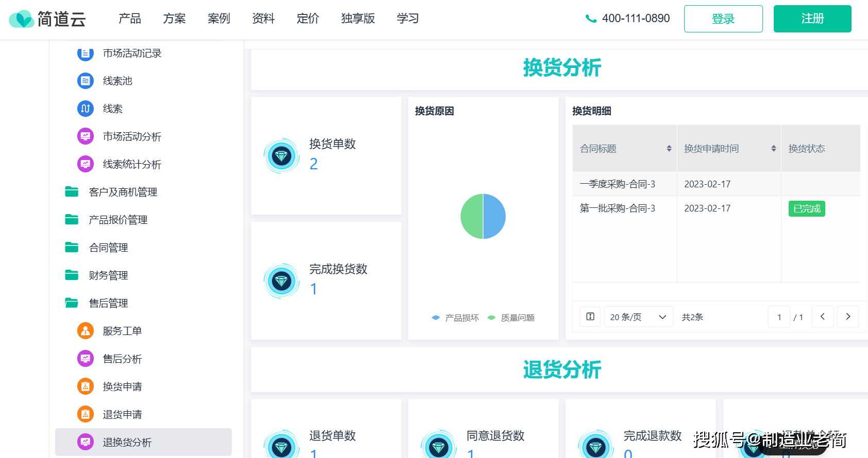Click the 售后分析 purple icon
The image size is (868, 458).
coord(86,359)
